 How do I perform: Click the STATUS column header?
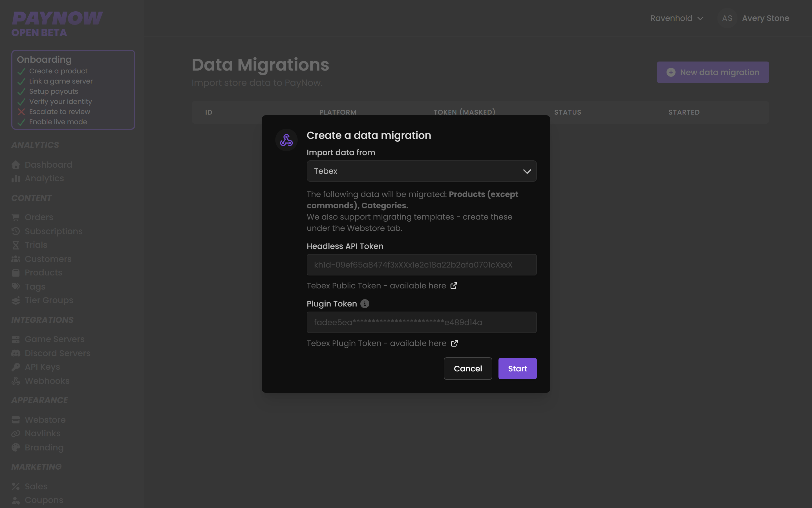tap(567, 112)
